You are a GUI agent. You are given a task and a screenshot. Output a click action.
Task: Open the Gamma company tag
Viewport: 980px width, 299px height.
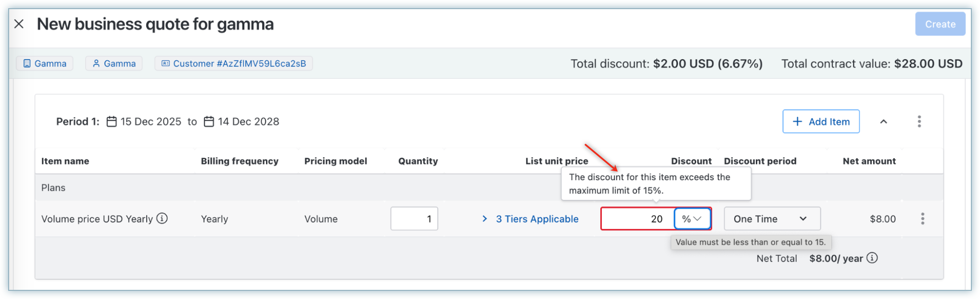click(45, 63)
